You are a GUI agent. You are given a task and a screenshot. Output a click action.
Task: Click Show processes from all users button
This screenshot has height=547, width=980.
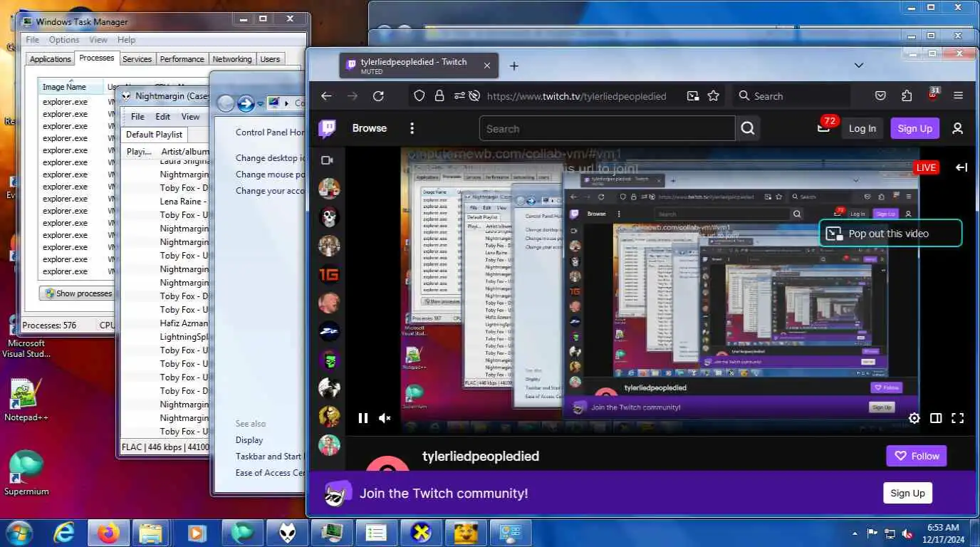(x=78, y=293)
